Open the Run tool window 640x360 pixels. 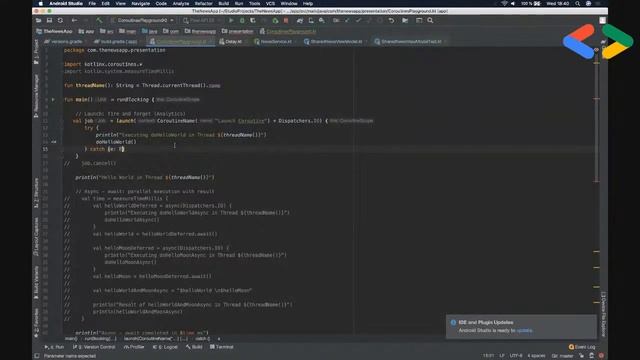[x=54, y=347]
